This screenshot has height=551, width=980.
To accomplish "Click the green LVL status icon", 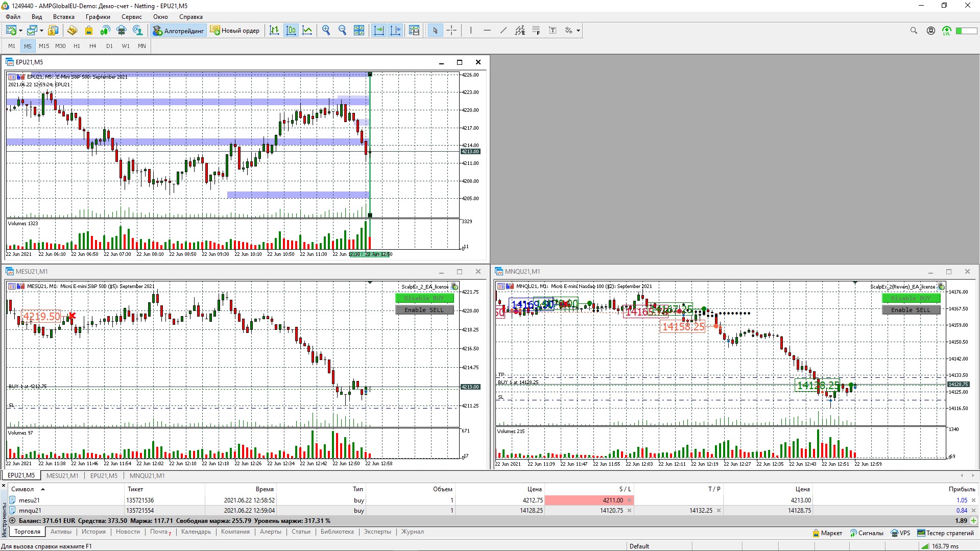I will (947, 31).
